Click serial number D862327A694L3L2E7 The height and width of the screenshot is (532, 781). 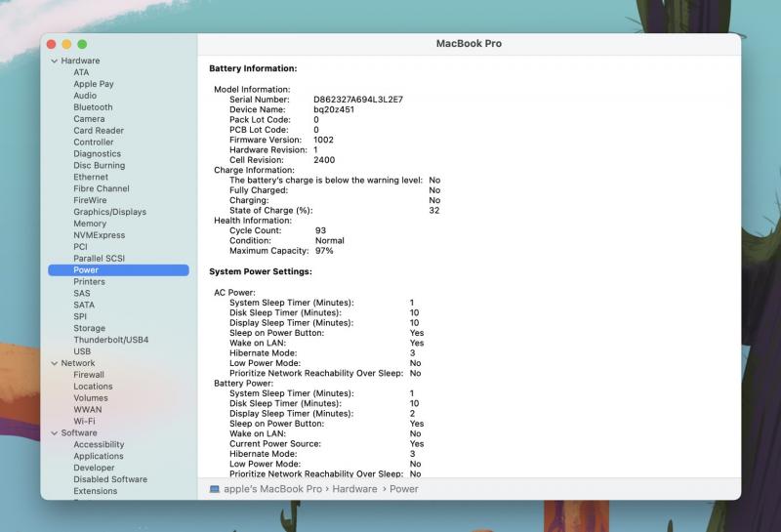(358, 100)
